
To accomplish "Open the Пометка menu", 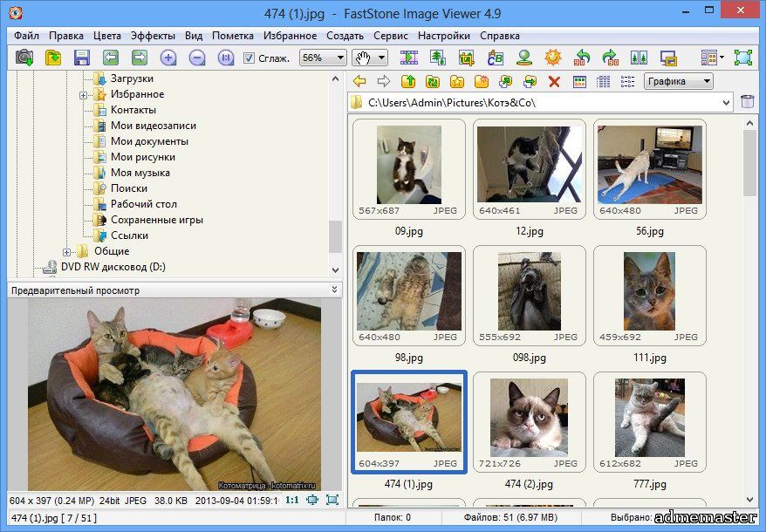I will point(233,36).
